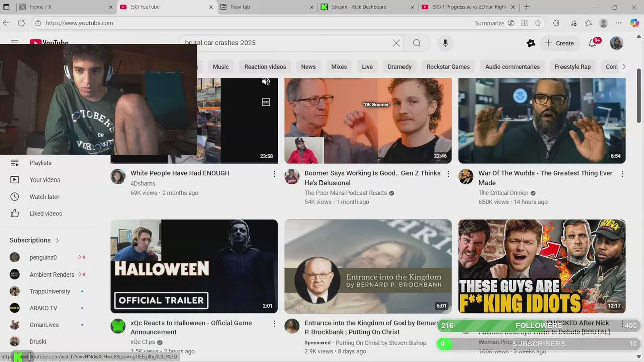Screen dimensions: 644x362
Task: Select the Reaction videos chip
Action: pos(265,67)
